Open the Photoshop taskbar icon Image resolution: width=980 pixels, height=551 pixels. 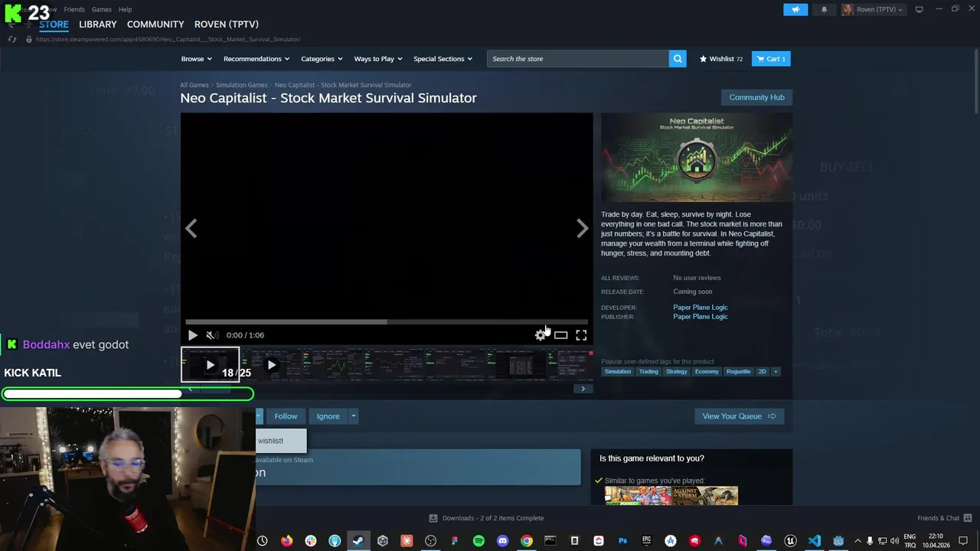(x=622, y=541)
